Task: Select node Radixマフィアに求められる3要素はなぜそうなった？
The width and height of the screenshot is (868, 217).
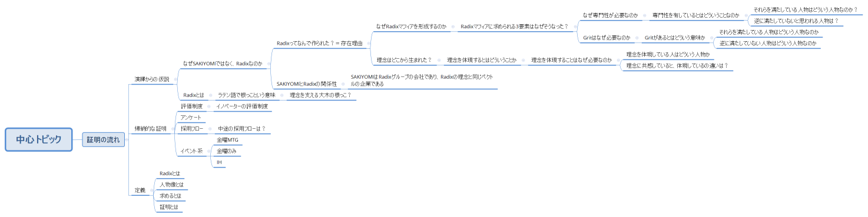Action: [x=515, y=26]
